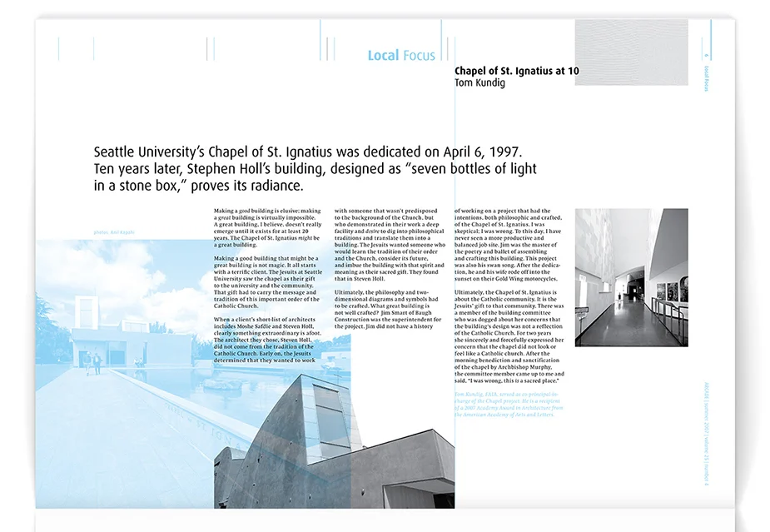Click paragraph starting 'Ultimately, the philosophy and two-'

pyautogui.click(x=388, y=309)
